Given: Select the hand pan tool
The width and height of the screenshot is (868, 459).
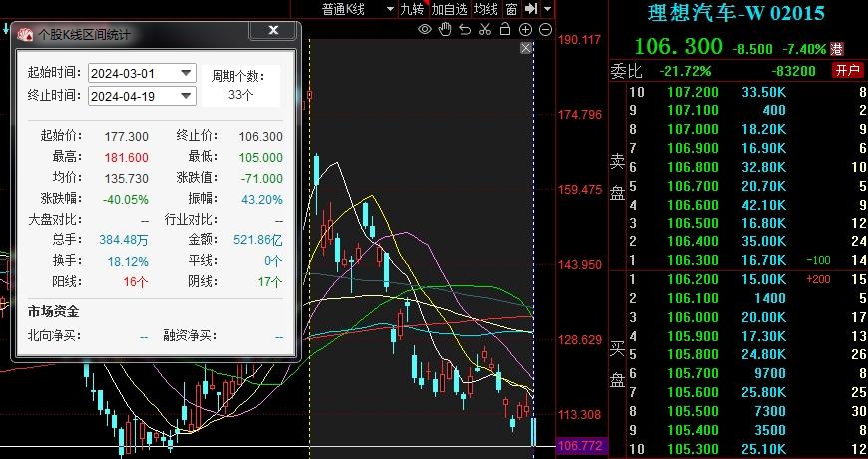Looking at the screenshot, I should point(445,29).
